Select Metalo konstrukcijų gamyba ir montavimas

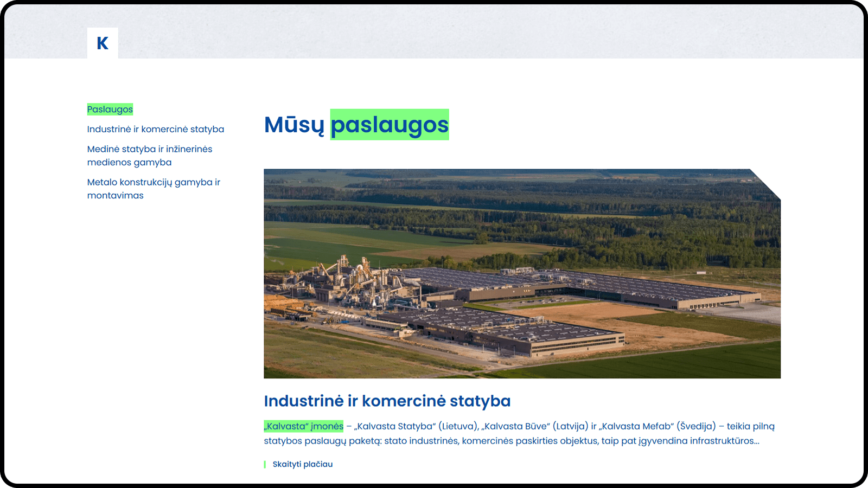154,189
